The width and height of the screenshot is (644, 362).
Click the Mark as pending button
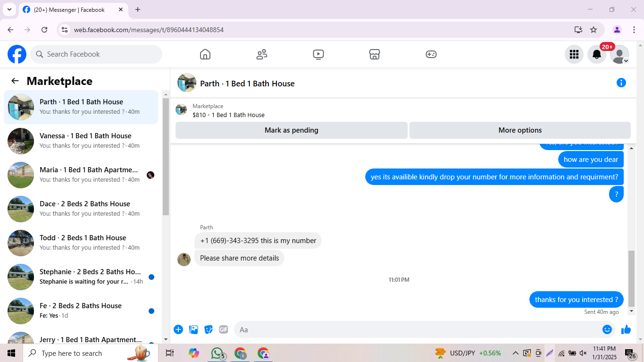pyautogui.click(x=292, y=130)
